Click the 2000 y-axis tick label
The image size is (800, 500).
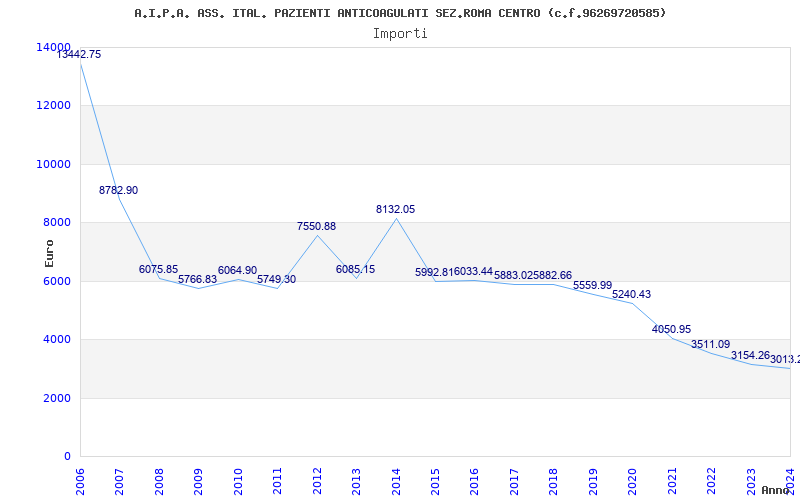point(56,398)
